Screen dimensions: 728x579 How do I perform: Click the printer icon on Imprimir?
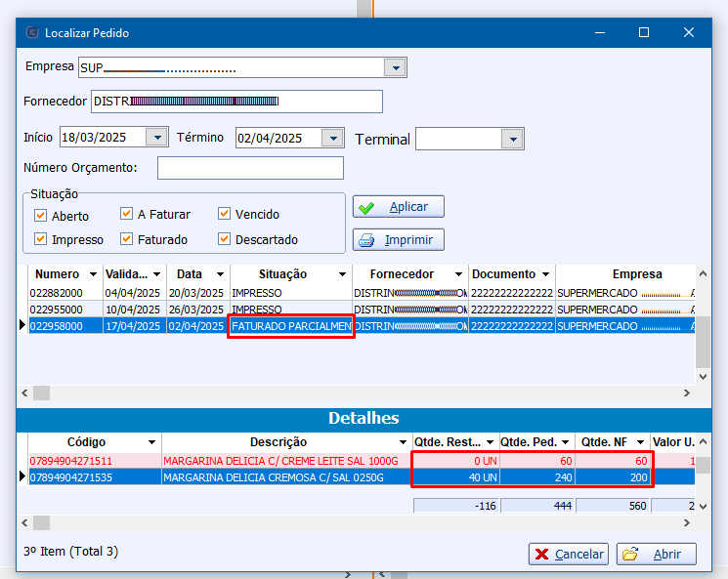pyautogui.click(x=366, y=240)
